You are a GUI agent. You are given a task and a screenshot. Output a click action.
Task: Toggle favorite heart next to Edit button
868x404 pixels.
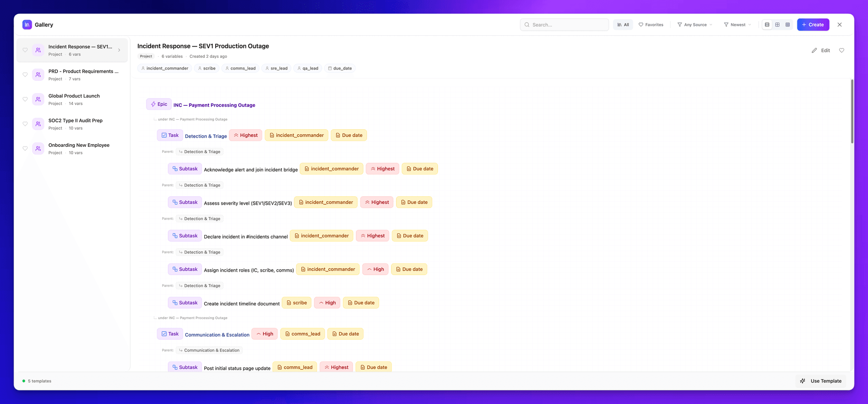click(x=841, y=50)
